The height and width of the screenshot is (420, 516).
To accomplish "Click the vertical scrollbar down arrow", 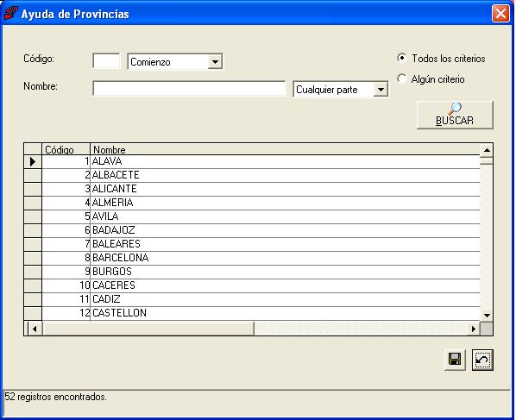I will click(487, 315).
